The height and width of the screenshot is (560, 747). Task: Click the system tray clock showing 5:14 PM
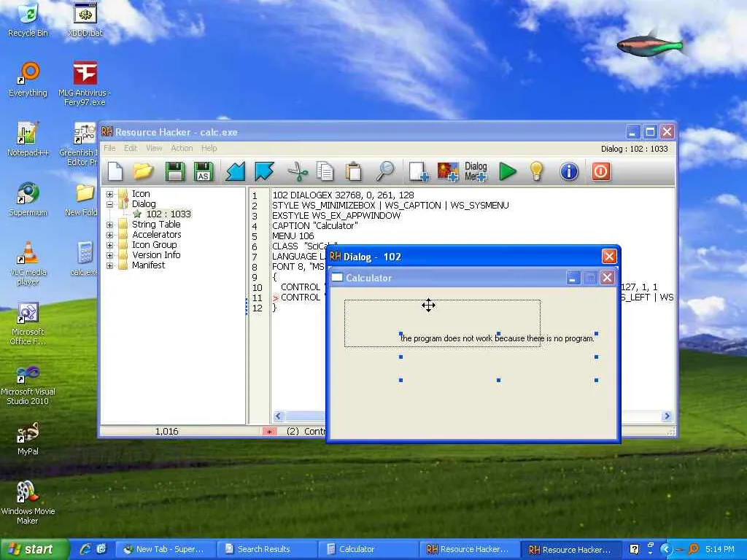(719, 549)
